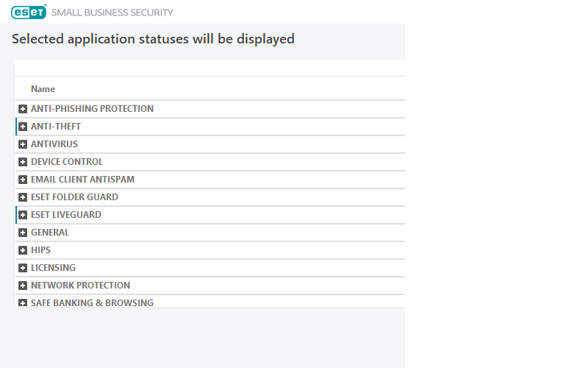Expand the ANTIVIRUS plus icon
The width and height of the screenshot is (588, 368).
click(x=23, y=144)
